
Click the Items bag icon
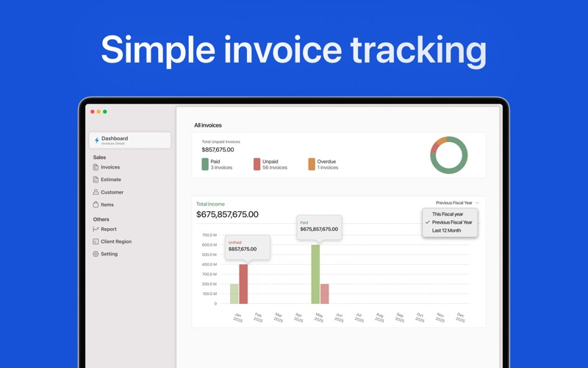click(x=96, y=205)
